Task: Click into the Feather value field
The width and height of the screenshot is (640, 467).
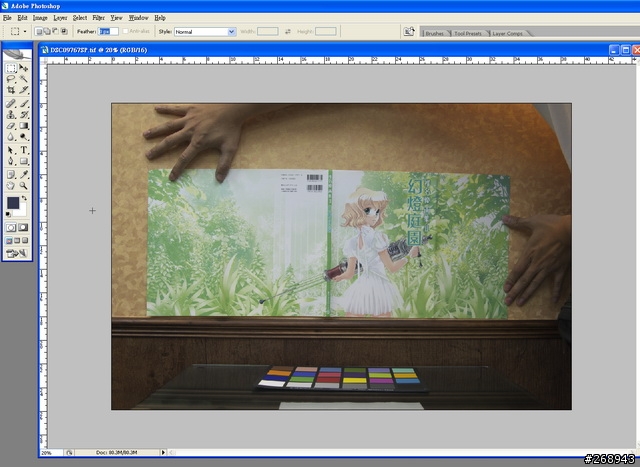Action: point(108,31)
